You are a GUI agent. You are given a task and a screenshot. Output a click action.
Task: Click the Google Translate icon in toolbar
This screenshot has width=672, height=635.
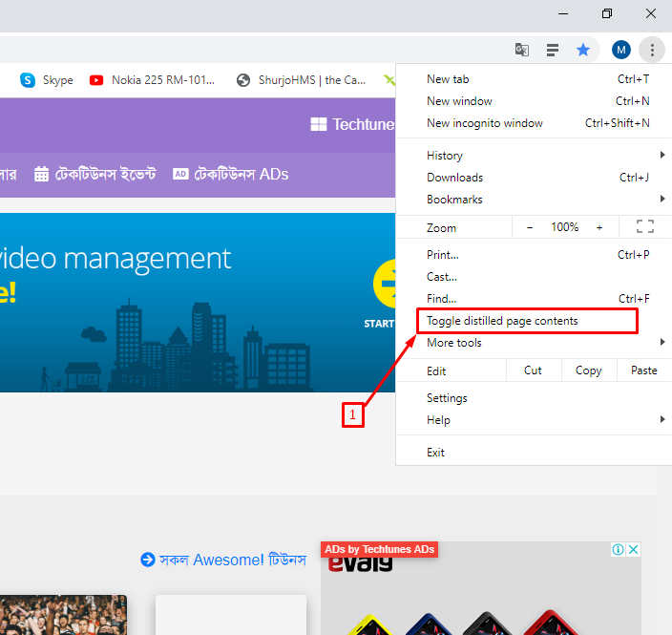coord(521,50)
